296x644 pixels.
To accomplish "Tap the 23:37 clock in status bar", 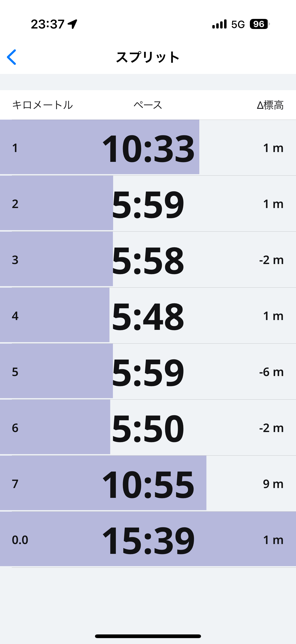I will click(x=48, y=24).
